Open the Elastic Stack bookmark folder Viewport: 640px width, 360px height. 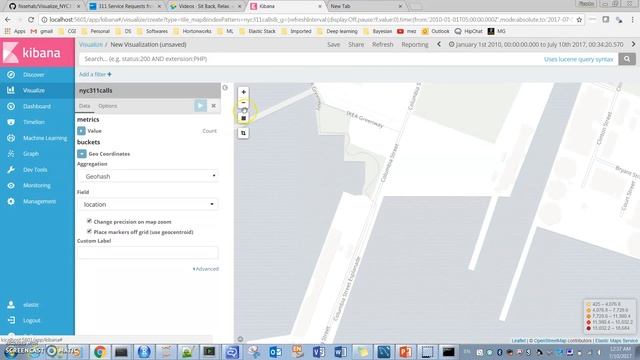coord(258,31)
